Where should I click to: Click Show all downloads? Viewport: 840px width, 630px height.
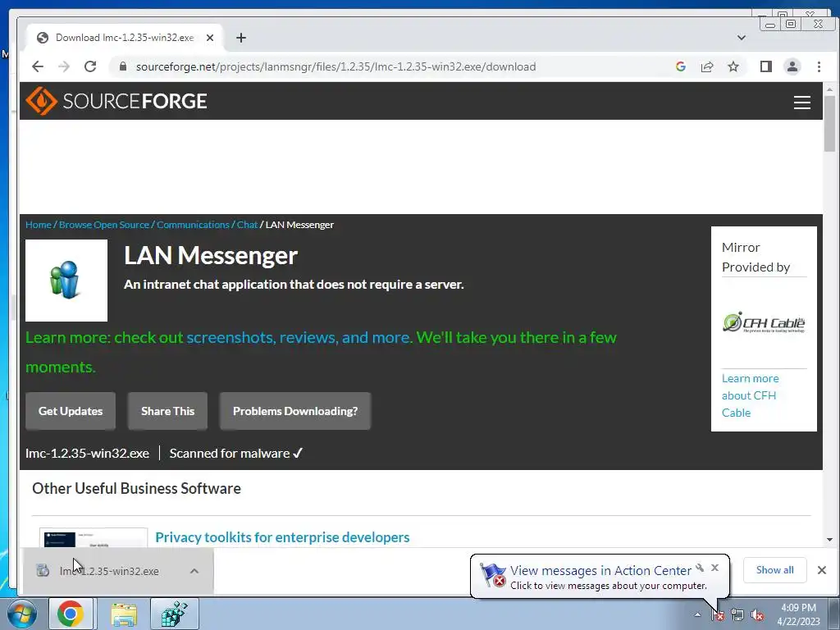(774, 570)
